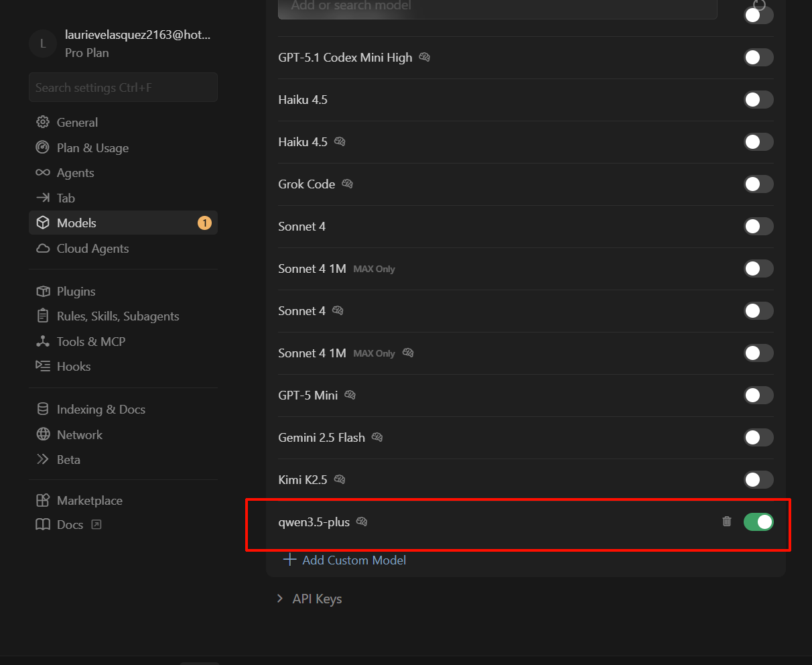Open Agents section with infinity icon
812x665 pixels.
pyautogui.click(x=43, y=172)
